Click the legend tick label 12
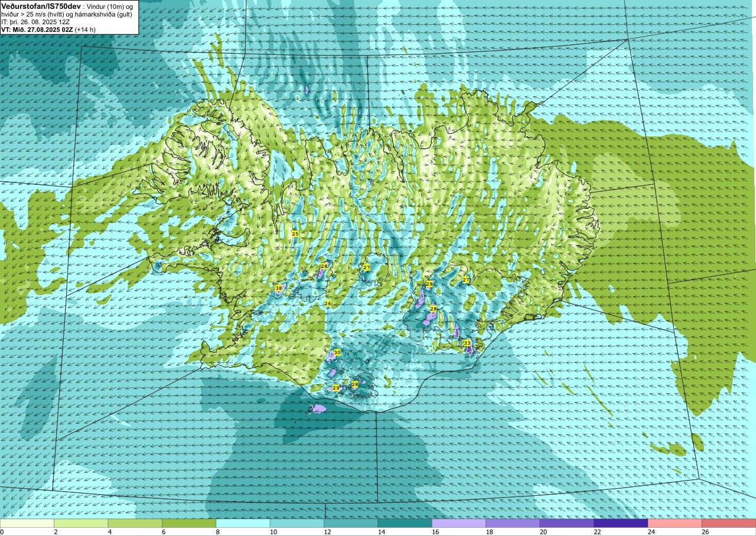 (327, 532)
